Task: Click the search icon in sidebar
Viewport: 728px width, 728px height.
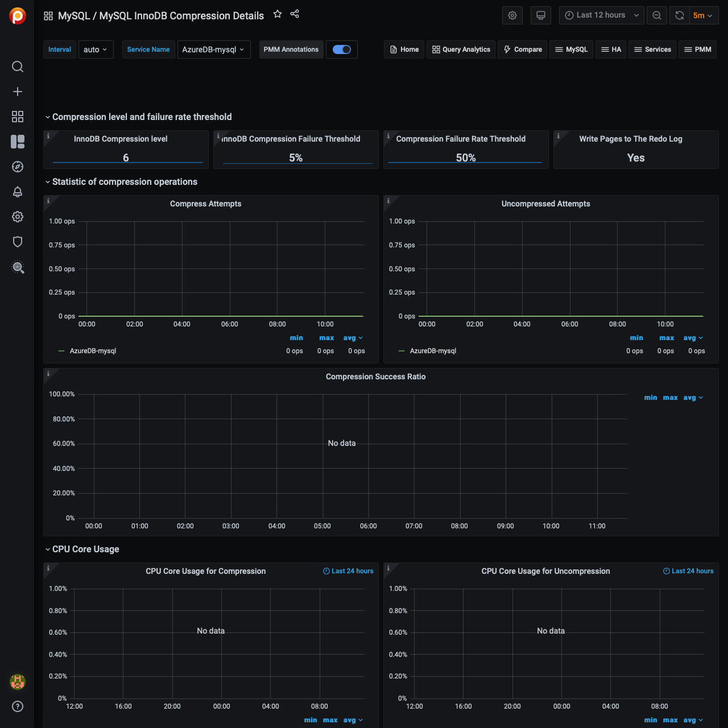Action: click(x=18, y=67)
